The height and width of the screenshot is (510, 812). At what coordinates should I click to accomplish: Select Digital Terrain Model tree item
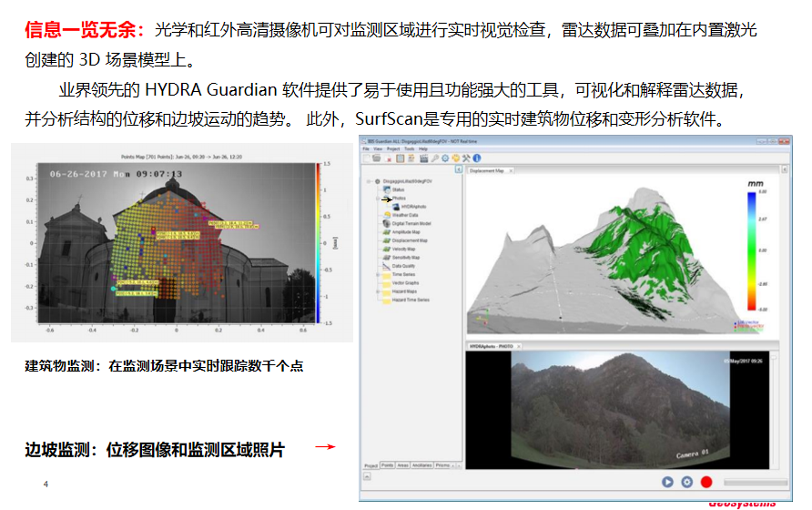[x=410, y=223]
